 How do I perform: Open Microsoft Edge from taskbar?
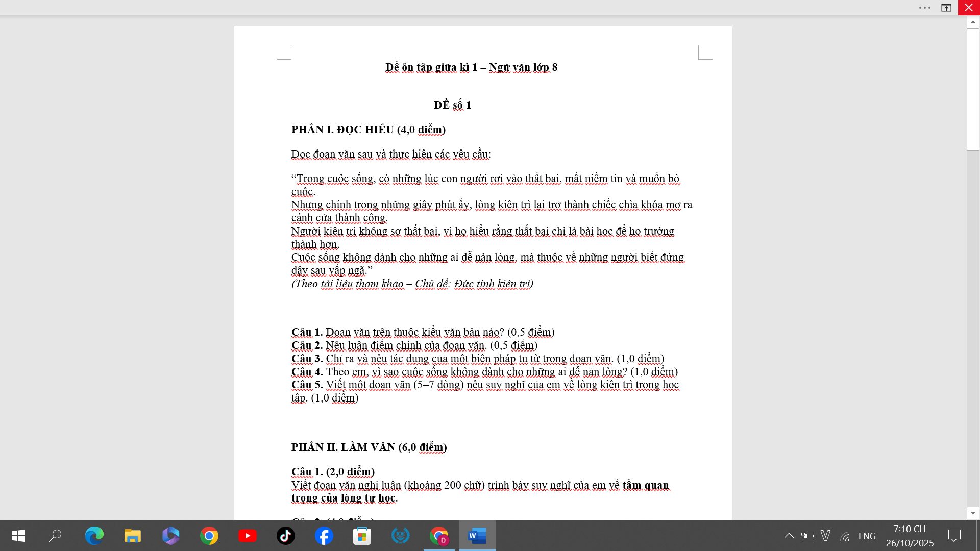pyautogui.click(x=94, y=536)
